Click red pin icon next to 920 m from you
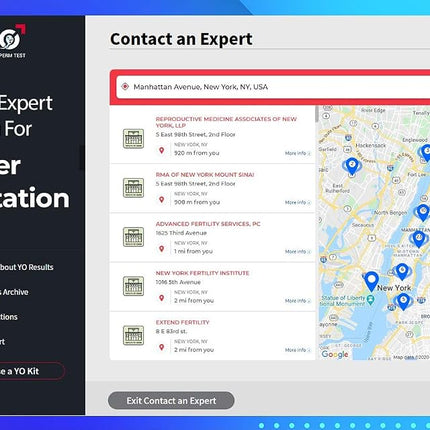Screen dimensions: 430x430 pos(162,151)
